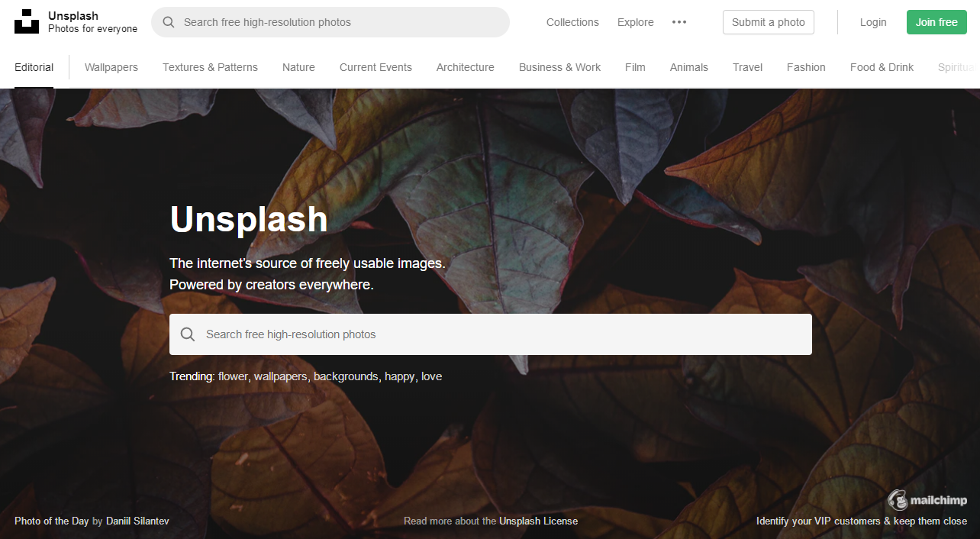Click the magnifier icon in top search bar
Viewport: 980px width, 539px height.
click(169, 22)
